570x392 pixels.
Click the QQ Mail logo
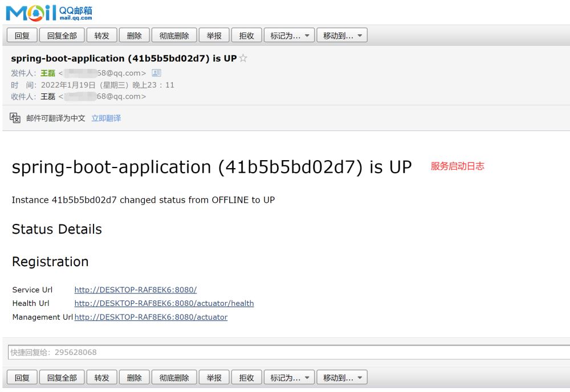pyautogui.click(x=49, y=13)
